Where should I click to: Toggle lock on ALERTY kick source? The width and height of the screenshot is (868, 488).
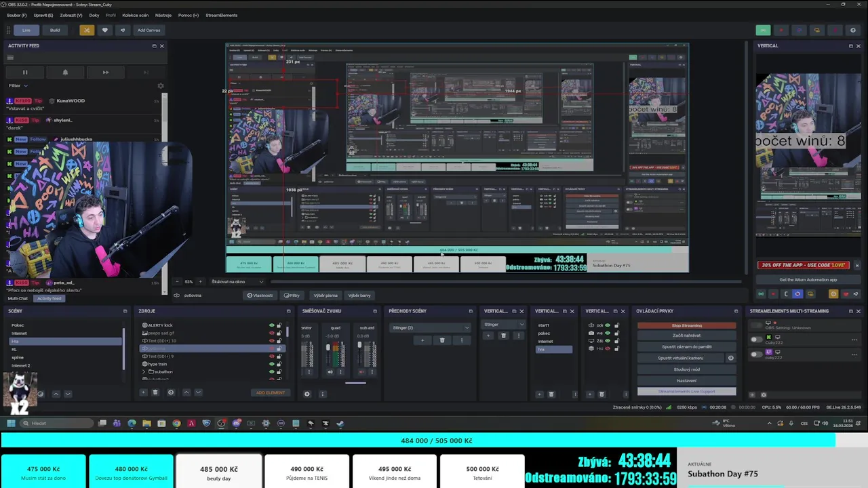[279, 325]
